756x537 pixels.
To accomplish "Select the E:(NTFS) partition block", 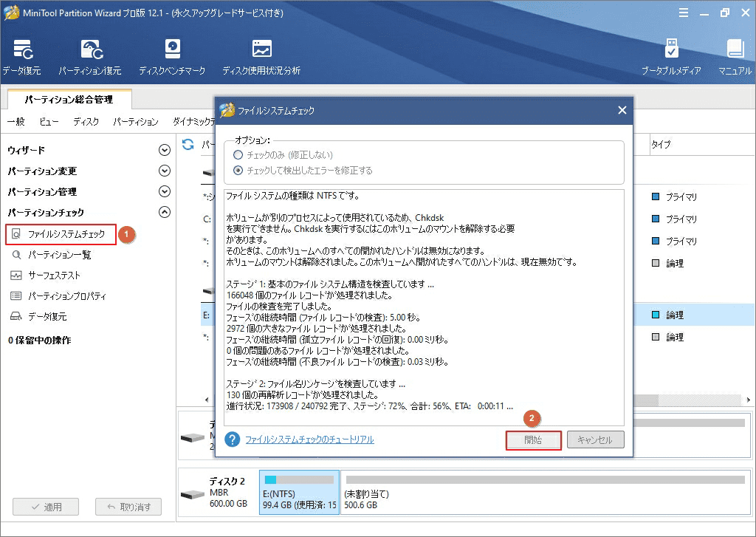I will [300, 492].
